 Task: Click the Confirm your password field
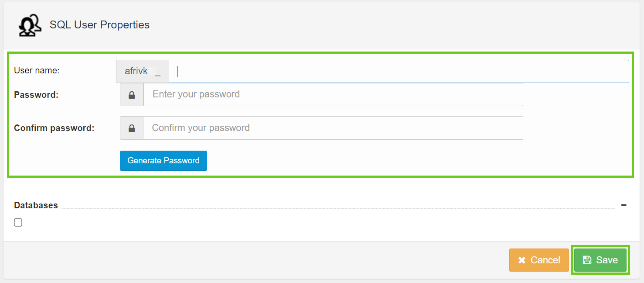point(333,128)
